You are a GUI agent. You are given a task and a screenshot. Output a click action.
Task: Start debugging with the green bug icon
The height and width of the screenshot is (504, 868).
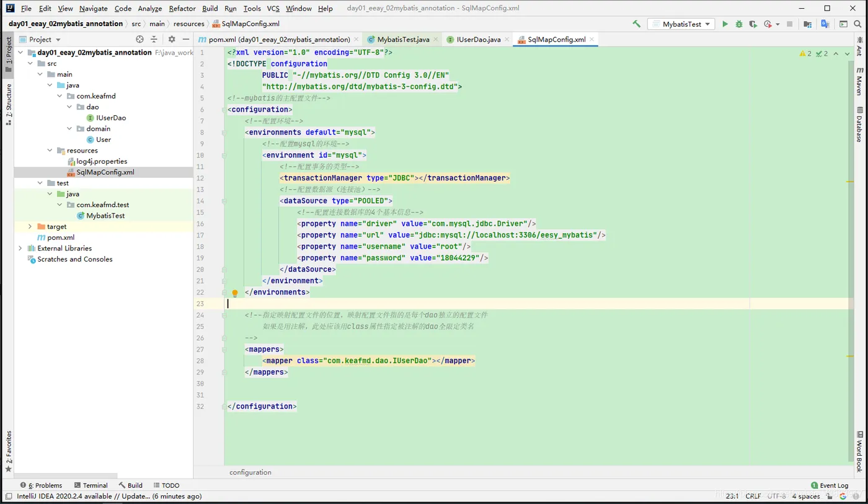pos(739,24)
